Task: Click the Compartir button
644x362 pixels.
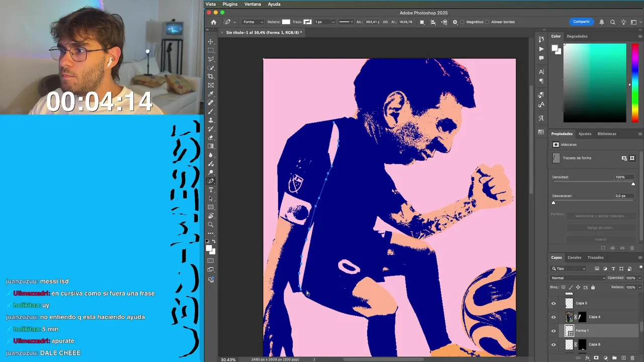Action: 581,22
